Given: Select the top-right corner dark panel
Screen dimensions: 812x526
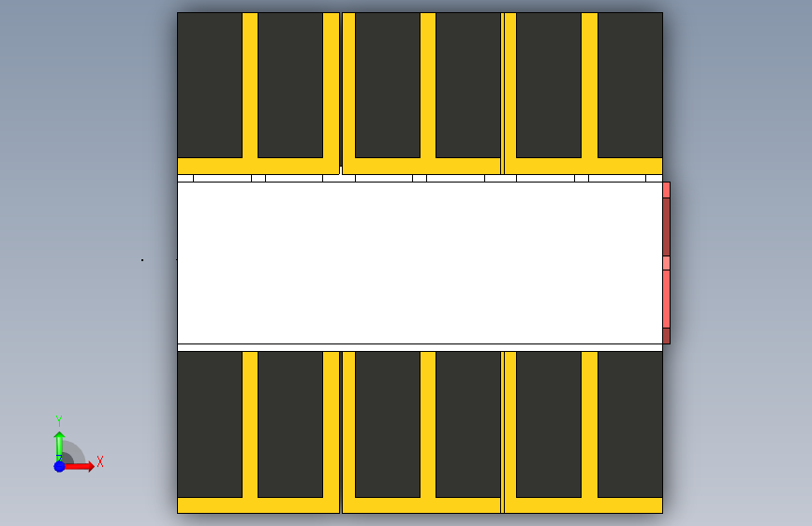Looking at the screenshot, I should 630,85.
